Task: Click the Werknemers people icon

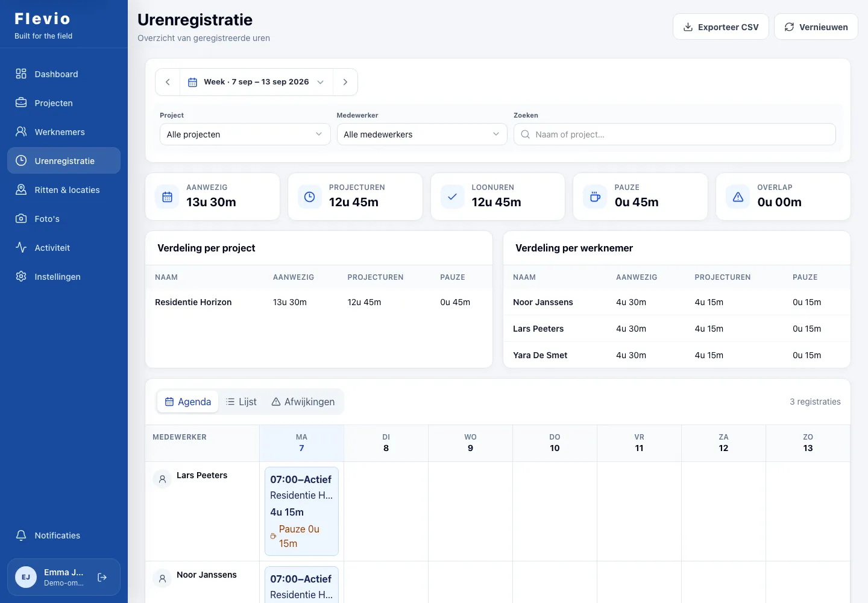Action: (x=21, y=131)
